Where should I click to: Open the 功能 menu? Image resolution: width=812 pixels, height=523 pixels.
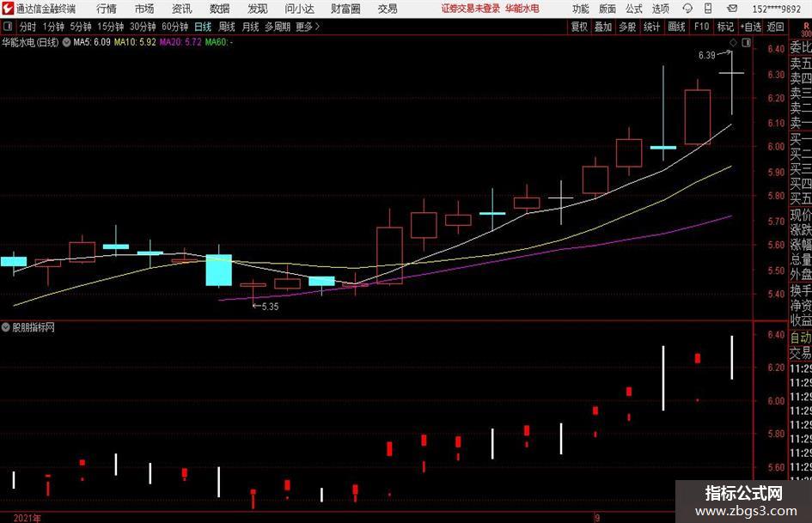pyautogui.click(x=581, y=9)
